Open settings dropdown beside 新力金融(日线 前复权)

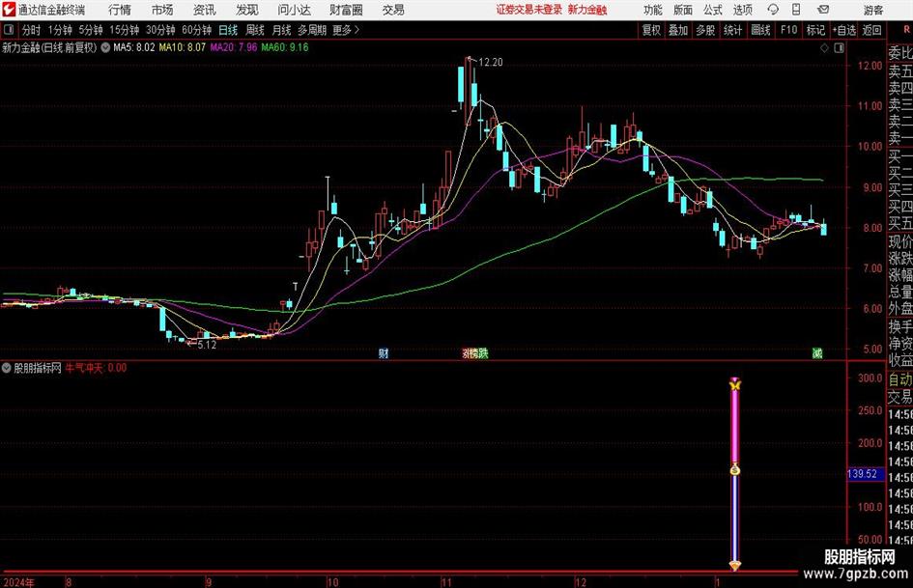click(x=105, y=47)
